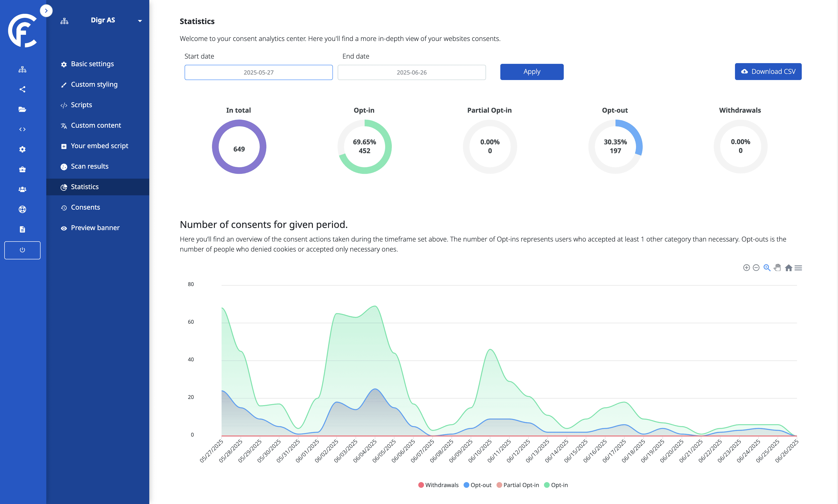Click the Download CSV button

(x=768, y=72)
